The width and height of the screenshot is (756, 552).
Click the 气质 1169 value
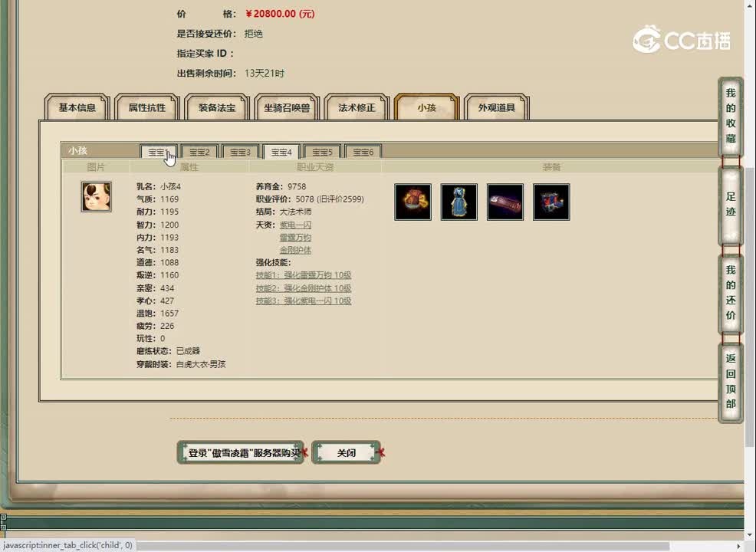[x=169, y=199]
